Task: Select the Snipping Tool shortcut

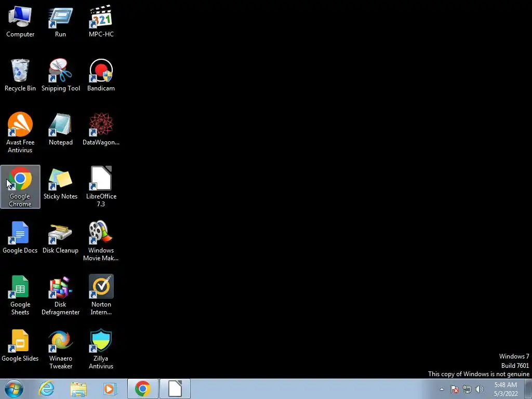Action: pos(60,75)
